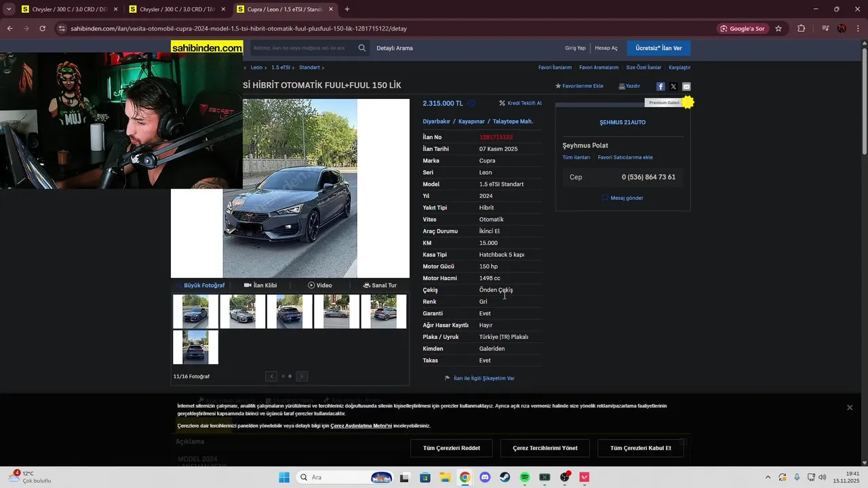The height and width of the screenshot is (488, 868).
Task: Click the Standart breadcrumb
Action: click(309, 68)
